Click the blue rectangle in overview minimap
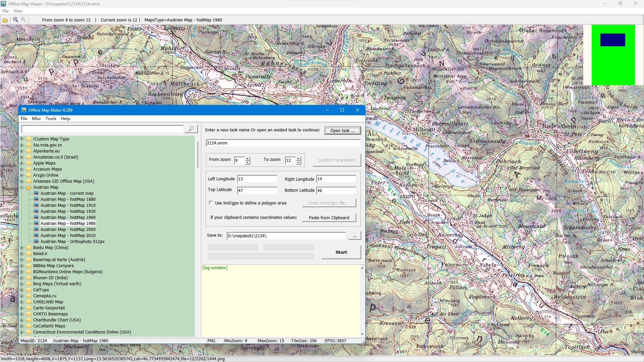 [x=612, y=40]
